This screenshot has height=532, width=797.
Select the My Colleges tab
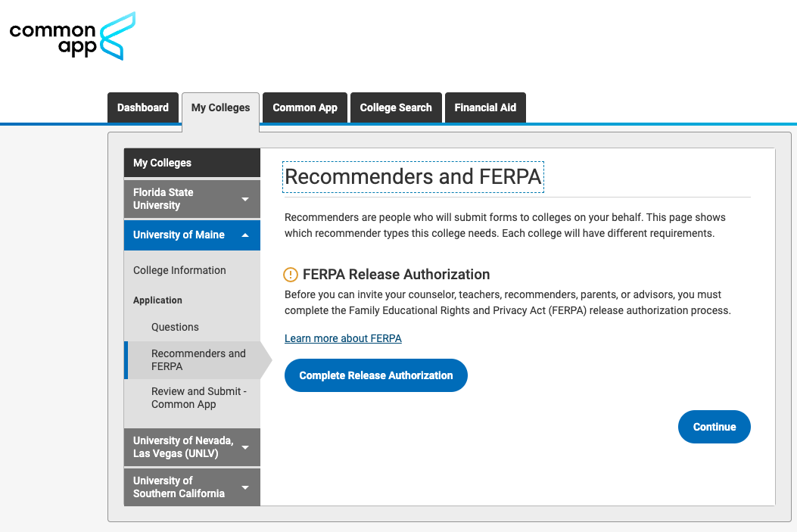point(220,107)
